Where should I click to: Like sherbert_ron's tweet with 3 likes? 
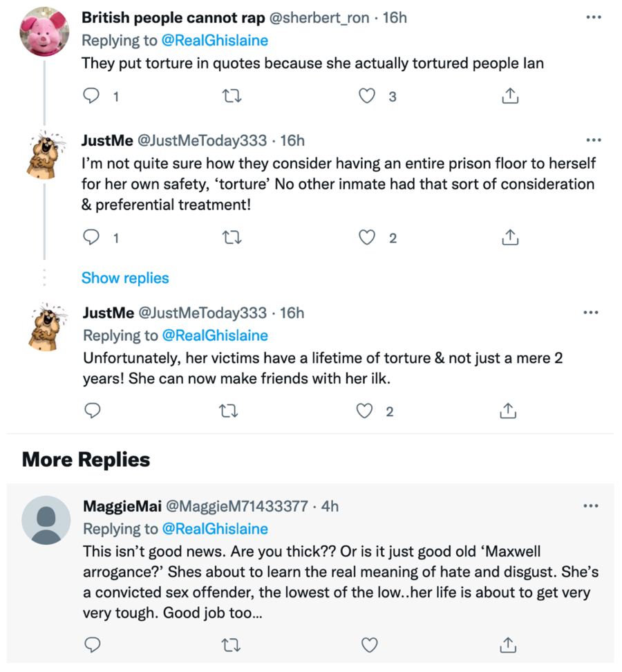[x=367, y=97]
